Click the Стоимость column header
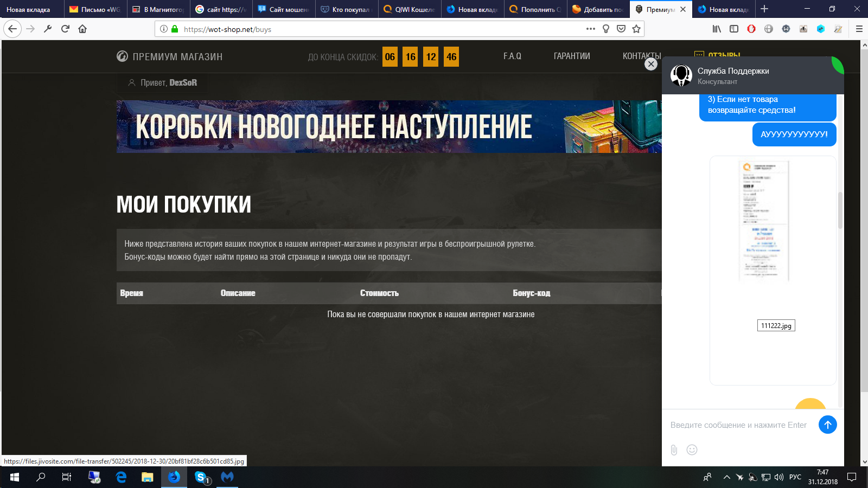868x488 pixels. tap(379, 293)
